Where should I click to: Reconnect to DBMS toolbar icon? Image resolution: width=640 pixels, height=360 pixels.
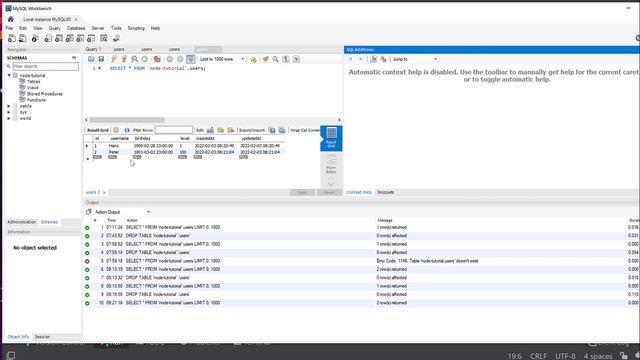116,38
